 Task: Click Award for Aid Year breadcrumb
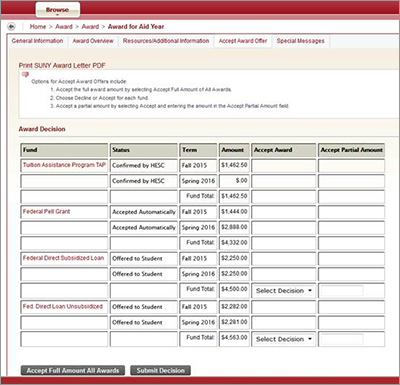(x=136, y=27)
